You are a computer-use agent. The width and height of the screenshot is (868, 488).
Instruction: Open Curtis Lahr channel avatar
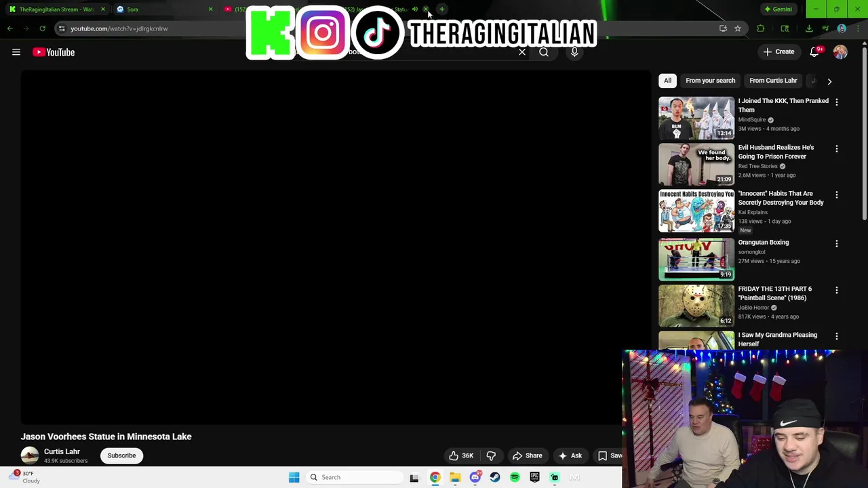click(x=30, y=455)
